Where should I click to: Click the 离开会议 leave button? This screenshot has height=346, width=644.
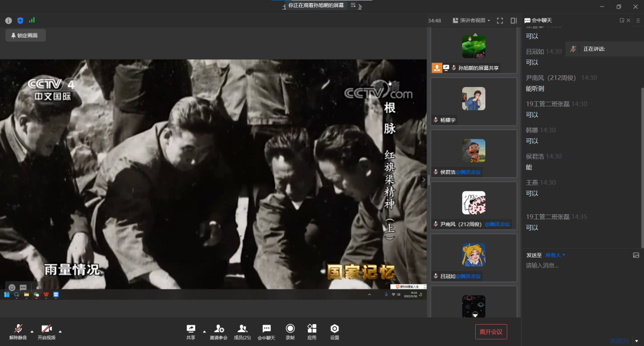491,332
